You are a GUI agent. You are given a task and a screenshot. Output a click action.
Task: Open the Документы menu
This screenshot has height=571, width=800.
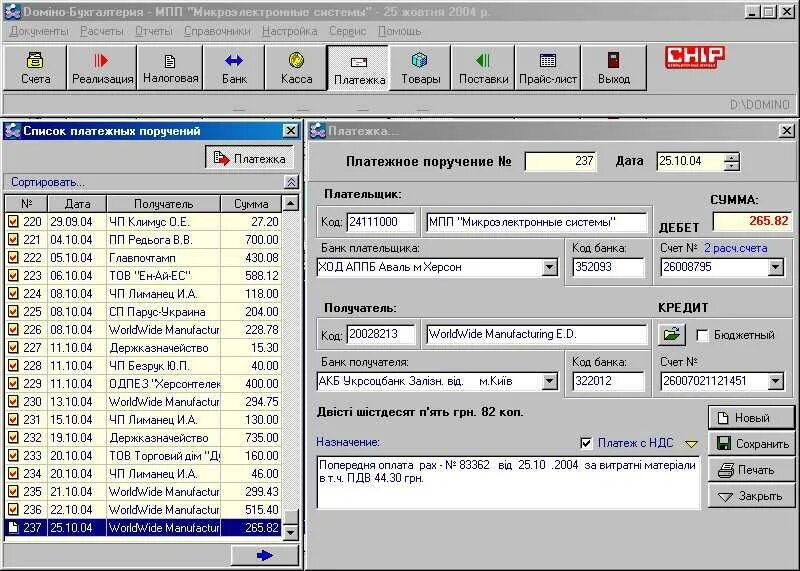(39, 31)
